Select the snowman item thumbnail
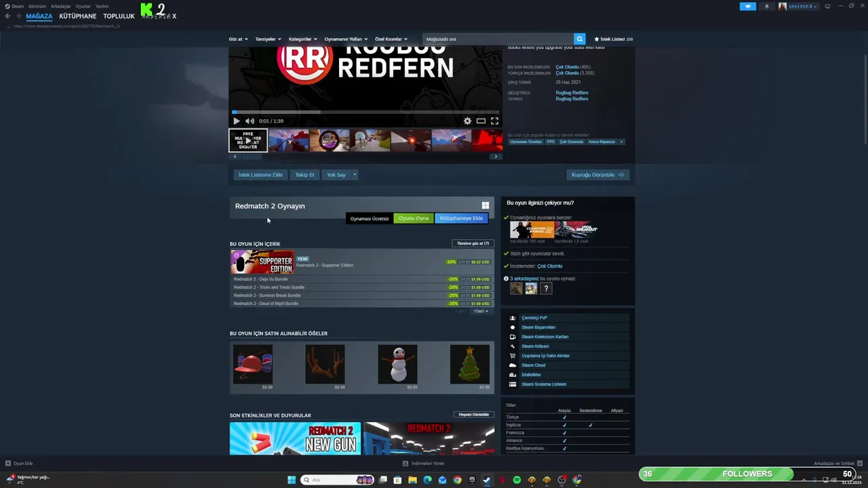The height and width of the screenshot is (488, 868). [x=397, y=364]
